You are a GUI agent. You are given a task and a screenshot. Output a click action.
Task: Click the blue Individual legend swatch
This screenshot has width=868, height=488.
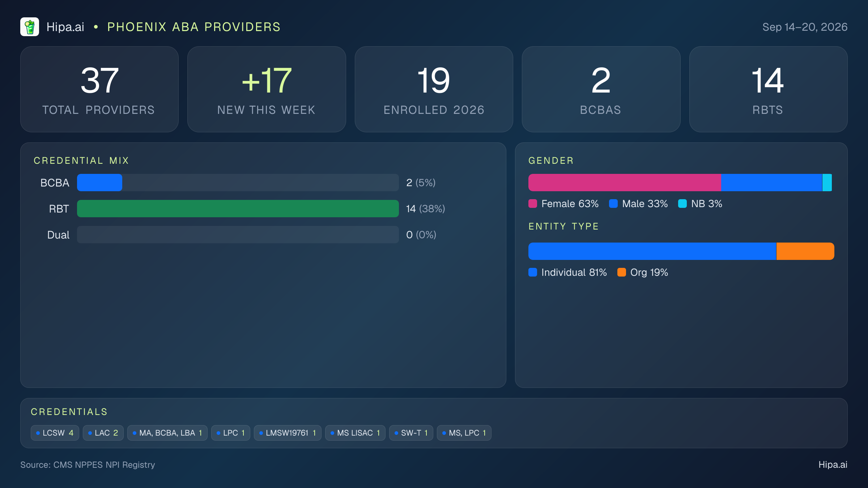[x=533, y=272]
